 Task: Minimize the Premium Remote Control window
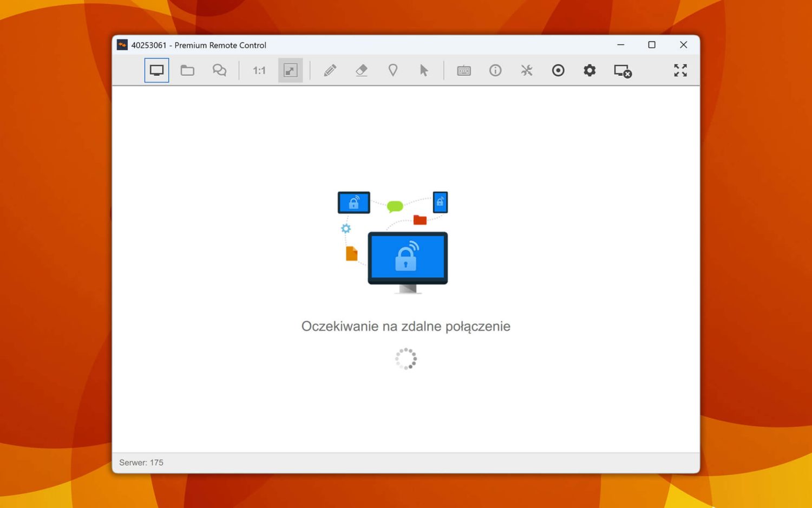[620, 45]
